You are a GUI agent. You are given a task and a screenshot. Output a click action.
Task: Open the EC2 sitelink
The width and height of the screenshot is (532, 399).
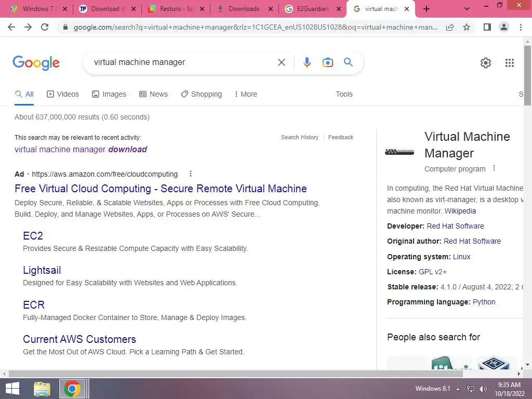(x=33, y=236)
